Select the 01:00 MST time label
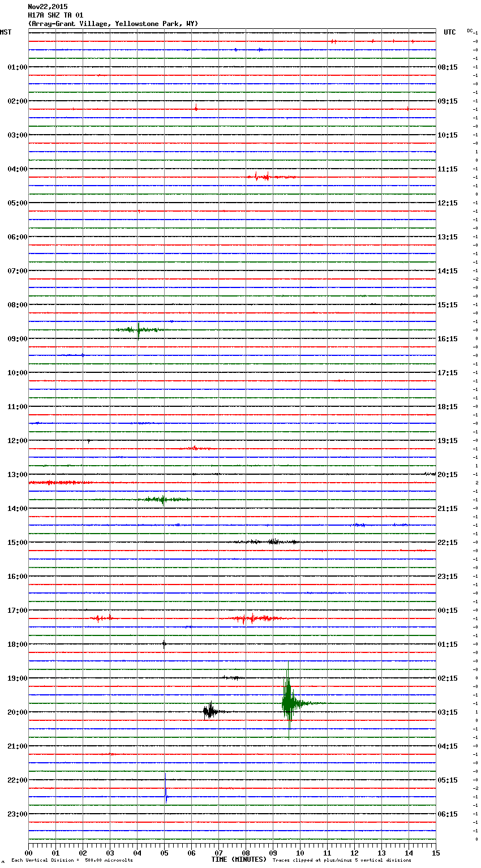Viewport: 481px width, 868px height. click(x=17, y=67)
